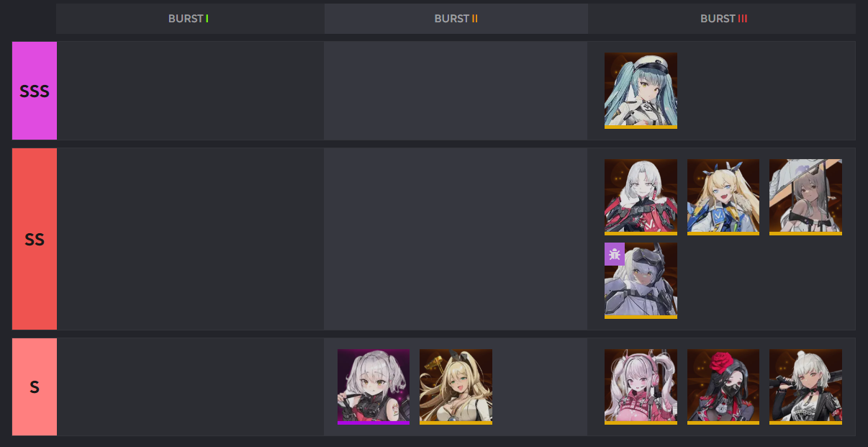Open the white-haired red-jacket character in SS tier

(641, 197)
